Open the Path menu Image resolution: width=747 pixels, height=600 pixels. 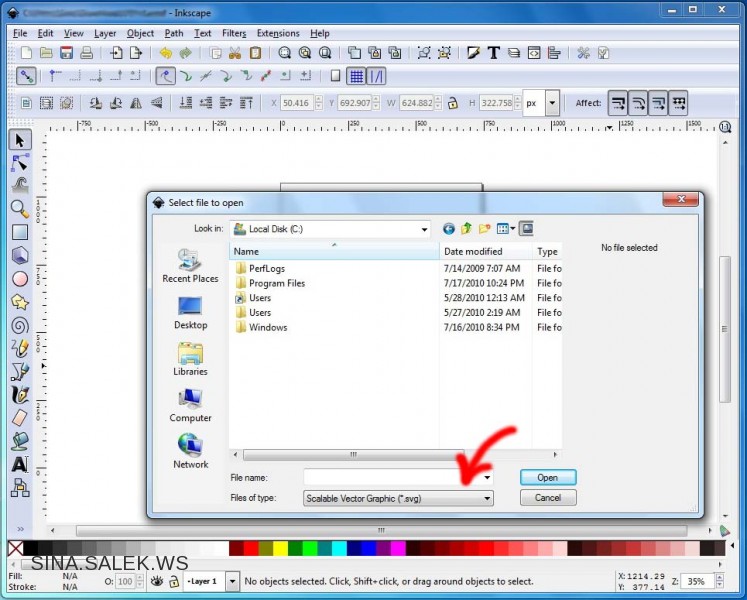[174, 33]
